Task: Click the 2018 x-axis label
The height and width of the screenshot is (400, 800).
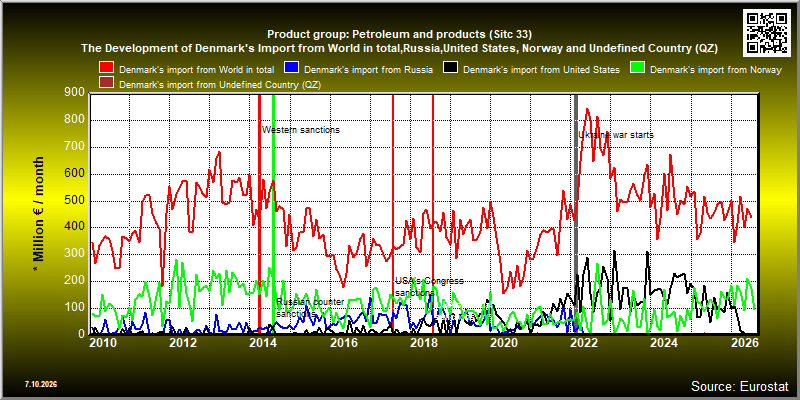Action: 423,342
